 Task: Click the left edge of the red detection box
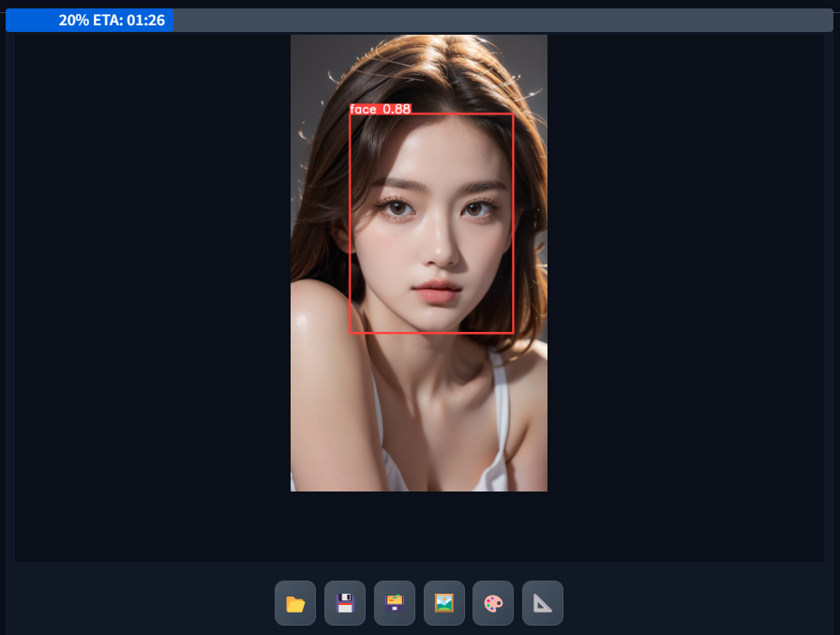[x=350, y=223]
